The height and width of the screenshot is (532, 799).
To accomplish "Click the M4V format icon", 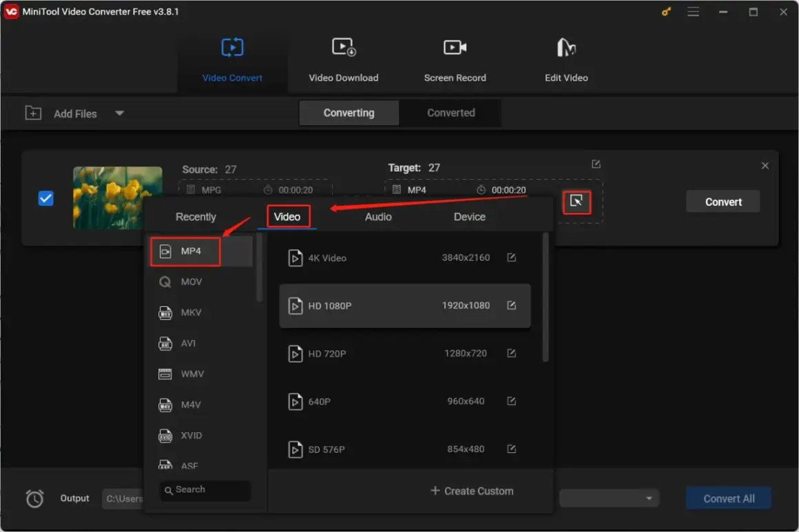I will [165, 405].
